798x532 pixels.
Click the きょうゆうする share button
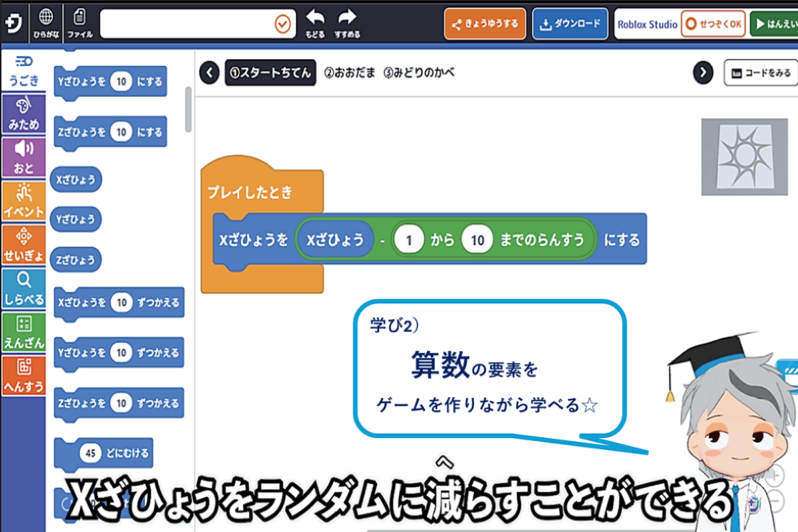pos(485,24)
